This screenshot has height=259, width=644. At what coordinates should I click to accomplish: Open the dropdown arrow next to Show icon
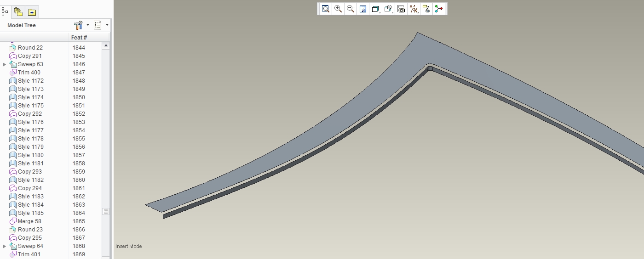click(107, 25)
